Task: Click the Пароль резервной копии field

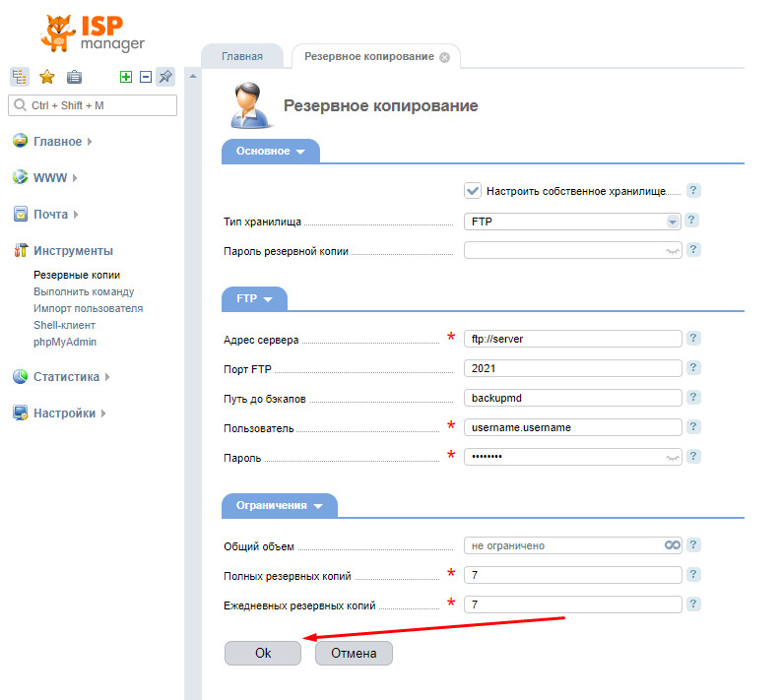Action: coord(572,250)
